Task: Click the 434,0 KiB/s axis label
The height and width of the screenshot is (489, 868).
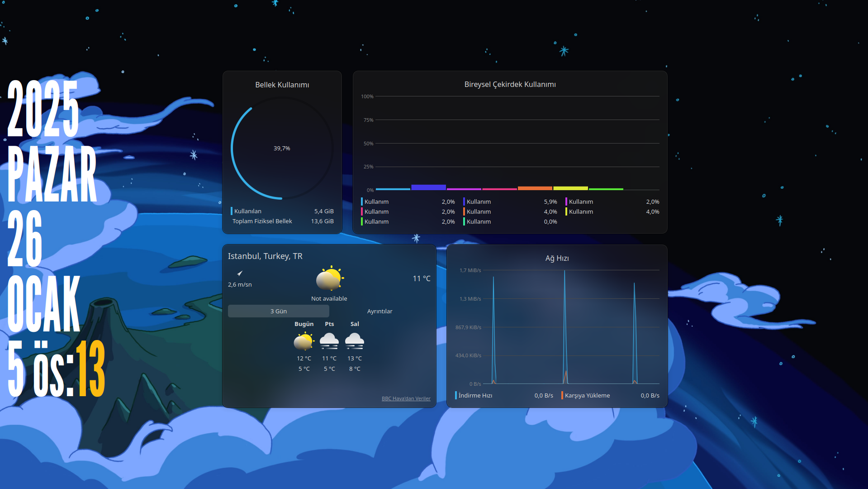Action: [468, 355]
